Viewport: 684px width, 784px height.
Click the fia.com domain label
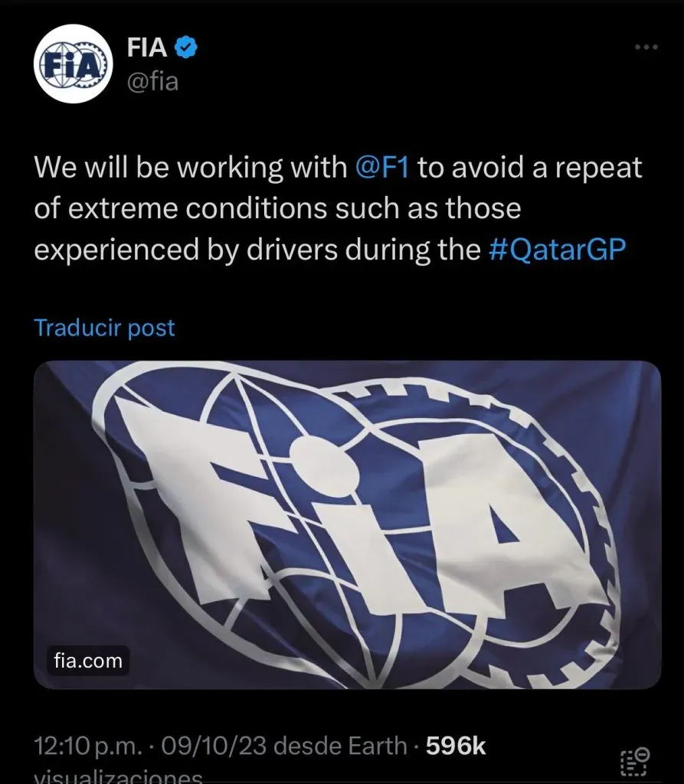pos(88,661)
